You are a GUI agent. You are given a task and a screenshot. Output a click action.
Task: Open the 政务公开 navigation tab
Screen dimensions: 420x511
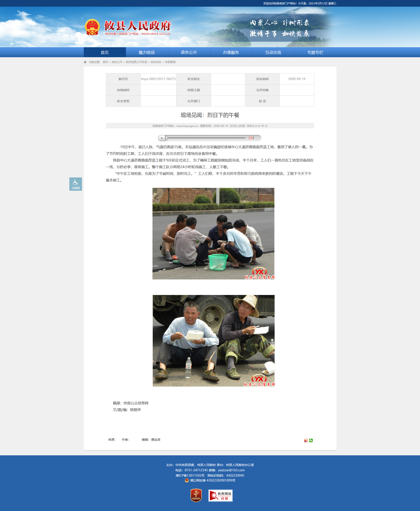coord(189,52)
